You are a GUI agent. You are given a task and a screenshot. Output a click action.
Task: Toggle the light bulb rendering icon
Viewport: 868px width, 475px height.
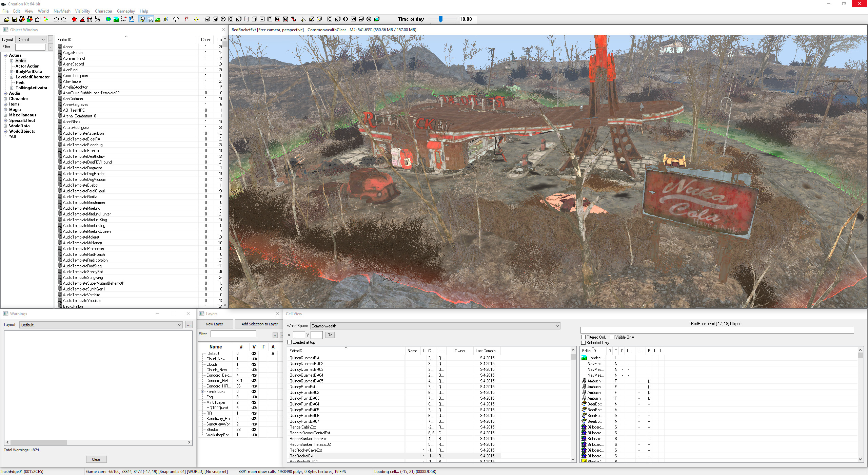pyautogui.click(x=142, y=19)
